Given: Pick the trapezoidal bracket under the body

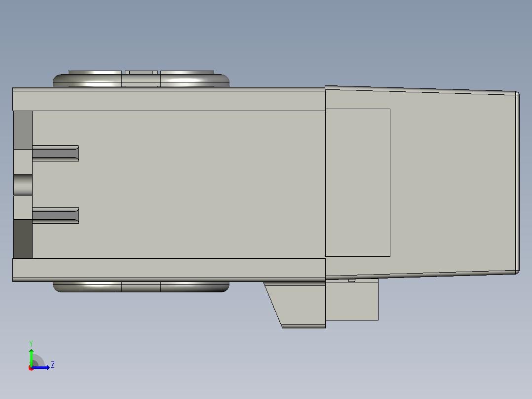Looking at the screenshot, I should tap(295, 305).
